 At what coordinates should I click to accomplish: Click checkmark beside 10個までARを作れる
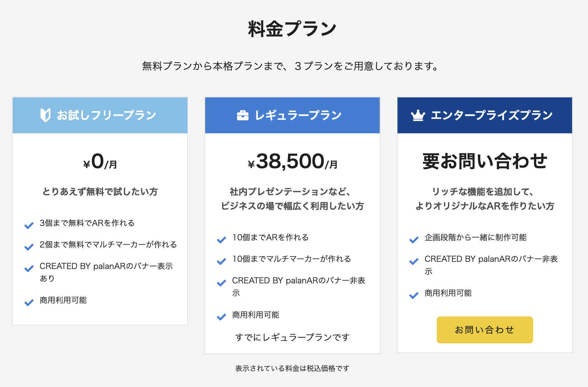click(x=221, y=240)
